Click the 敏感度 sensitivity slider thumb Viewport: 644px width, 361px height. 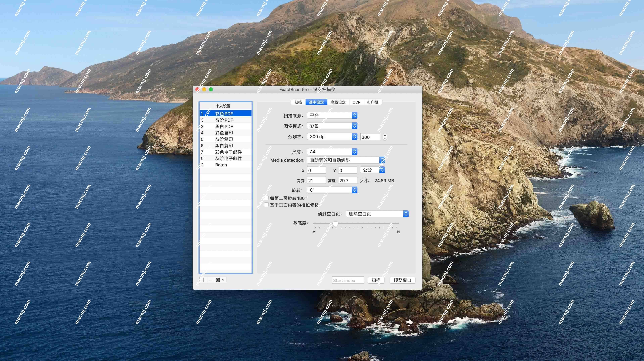[336, 224]
